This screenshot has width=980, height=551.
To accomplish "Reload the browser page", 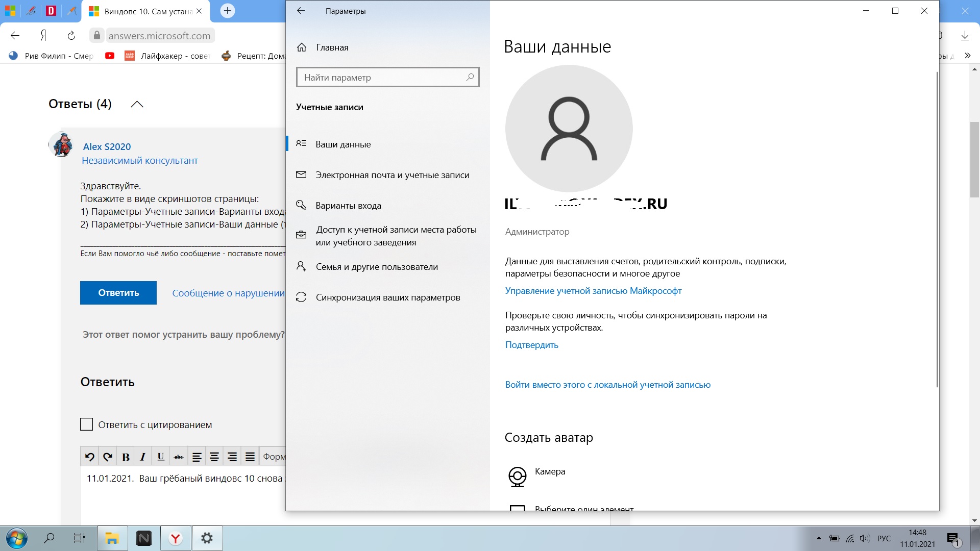I will tap(71, 35).
